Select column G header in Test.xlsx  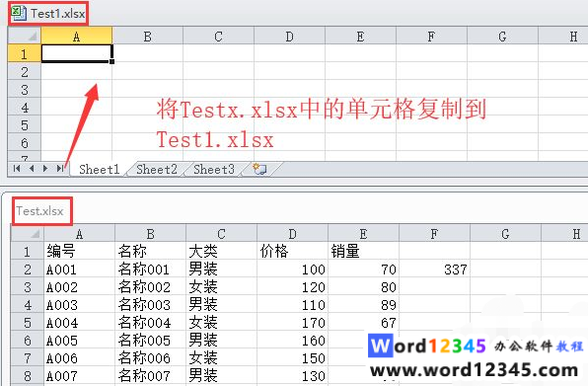pyautogui.click(x=505, y=234)
